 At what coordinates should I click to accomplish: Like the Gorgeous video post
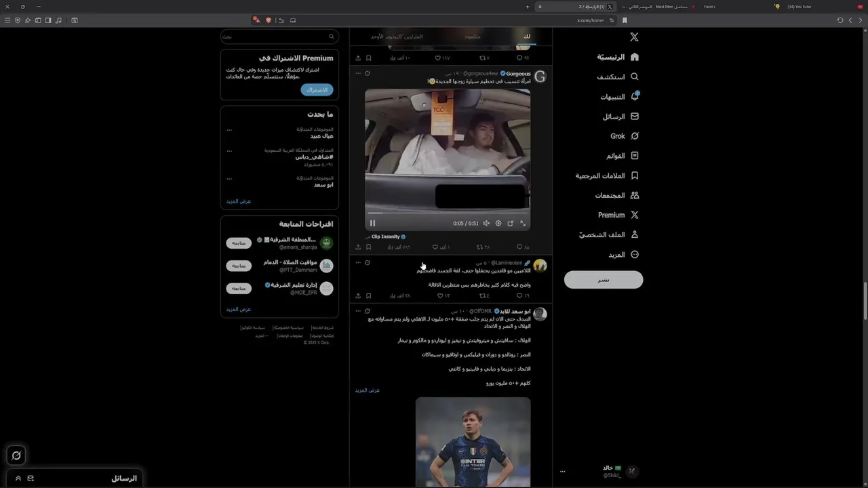coord(442,247)
